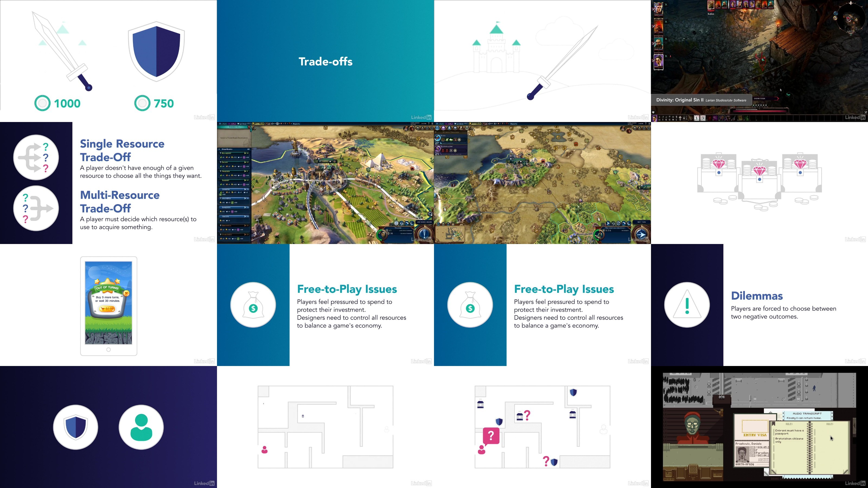
Task: Click the Niccolò Machiavelli unit portrait
Action: tap(599, 235)
